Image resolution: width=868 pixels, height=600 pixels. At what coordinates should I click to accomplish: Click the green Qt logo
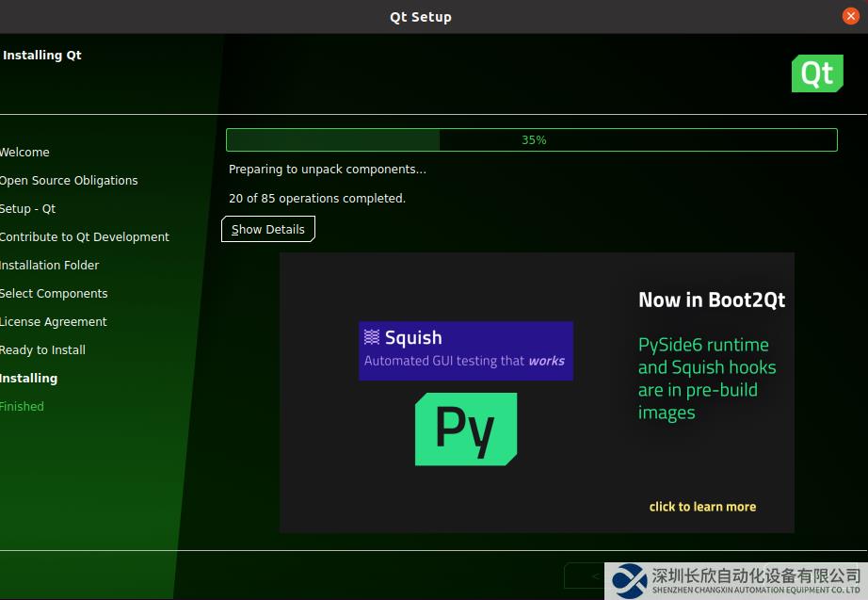click(x=817, y=73)
